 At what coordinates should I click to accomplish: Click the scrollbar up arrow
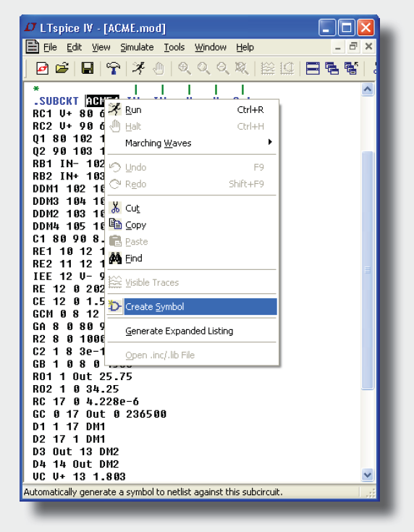point(368,90)
